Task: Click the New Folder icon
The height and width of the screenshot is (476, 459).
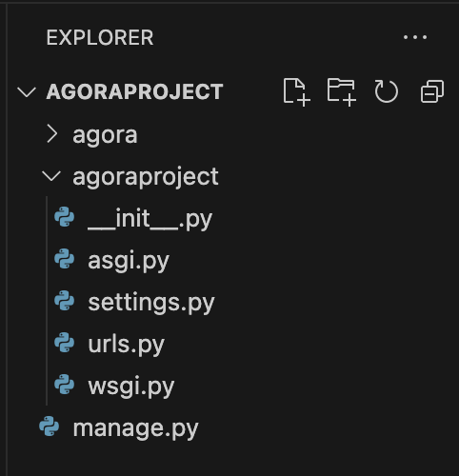Action: coord(341,91)
